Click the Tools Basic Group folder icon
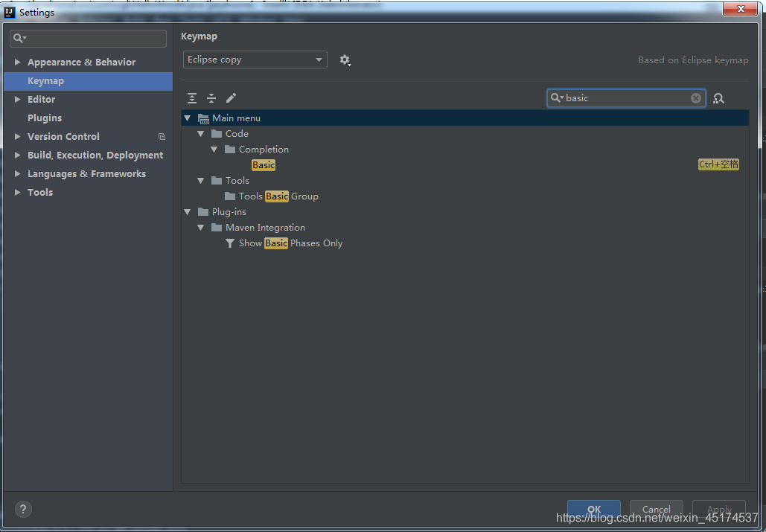Screen dimensions: 766x532 [230, 196]
